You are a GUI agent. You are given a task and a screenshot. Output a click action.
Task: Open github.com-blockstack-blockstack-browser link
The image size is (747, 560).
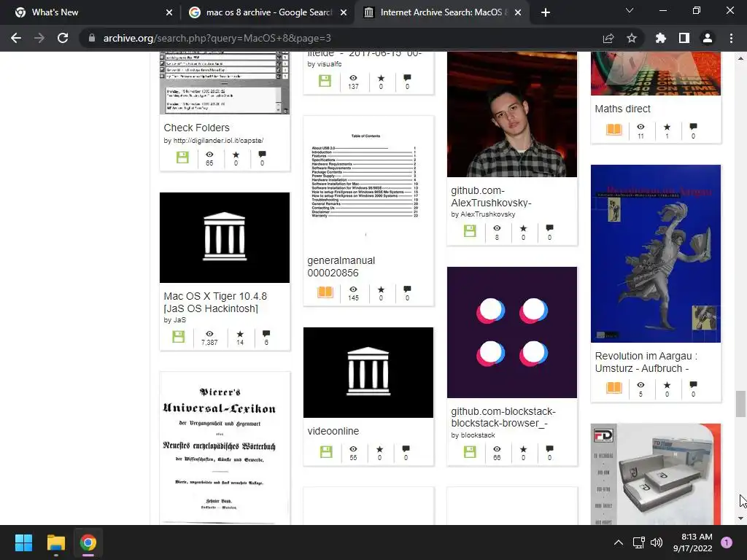coord(503,417)
